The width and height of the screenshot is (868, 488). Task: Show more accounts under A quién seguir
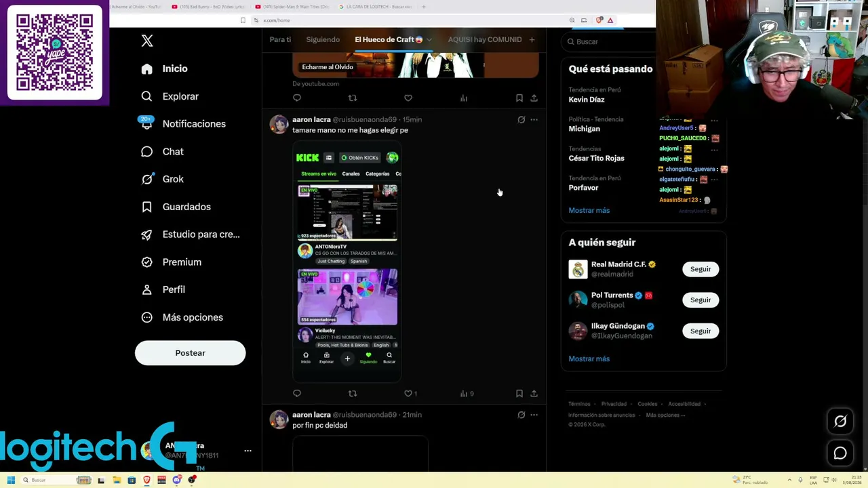[x=589, y=359]
